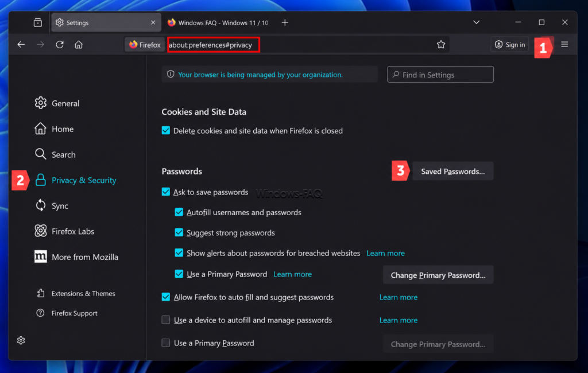Toggle Delete cookies when Firefox is closed
This screenshot has height=373, width=588.
(x=166, y=130)
